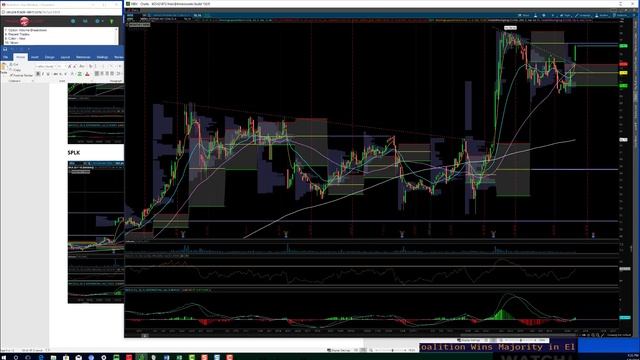The width and height of the screenshot is (640, 360).
Task: Click the scrollbar of the browser list box
Action: coord(116,36)
